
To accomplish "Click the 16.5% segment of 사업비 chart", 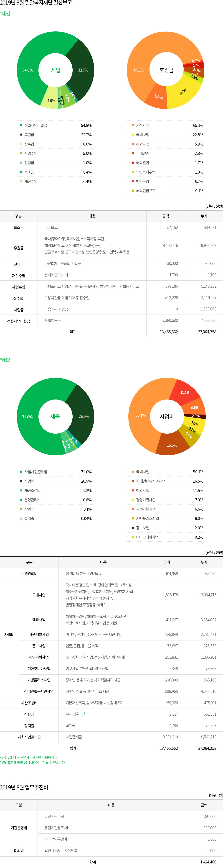I will (x=172, y=445).
